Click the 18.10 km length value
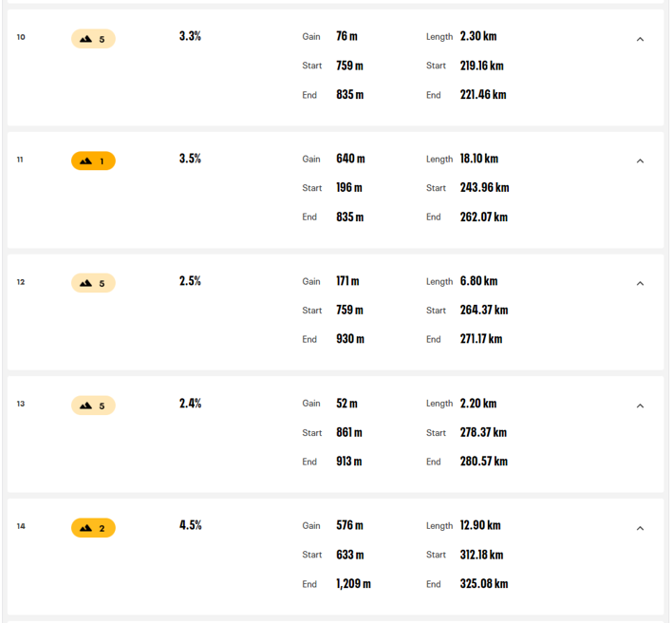 479,159
